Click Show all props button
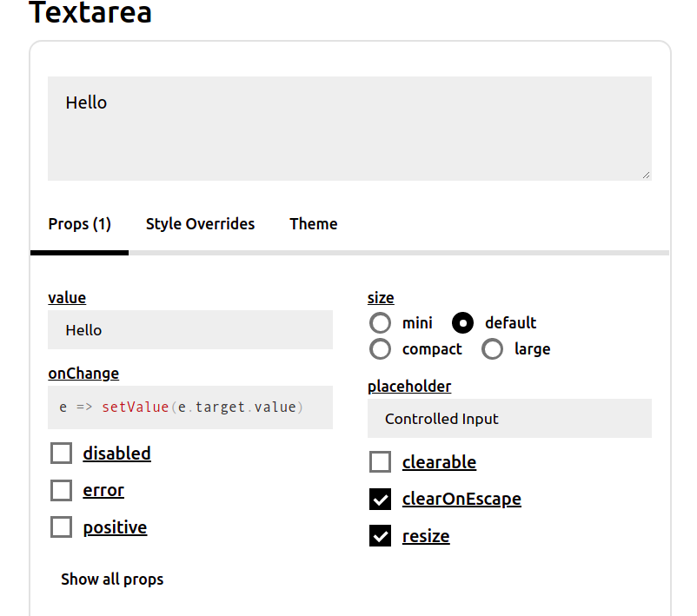This screenshot has width=697, height=616. pyautogui.click(x=112, y=580)
